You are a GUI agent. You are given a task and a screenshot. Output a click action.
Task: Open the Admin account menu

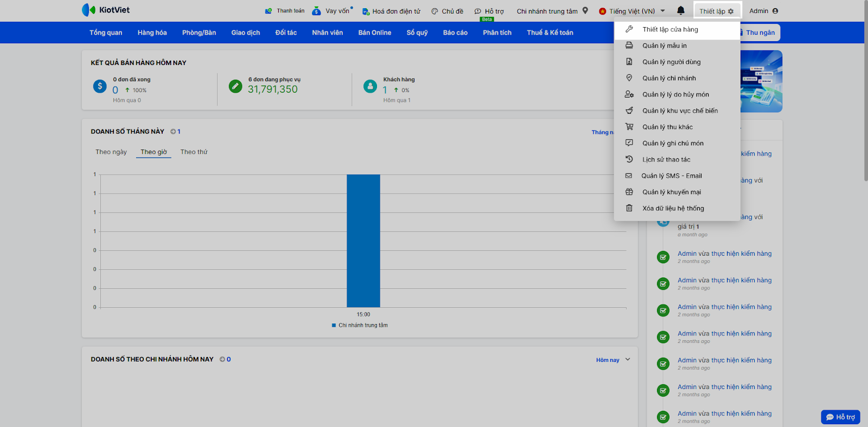[764, 11]
